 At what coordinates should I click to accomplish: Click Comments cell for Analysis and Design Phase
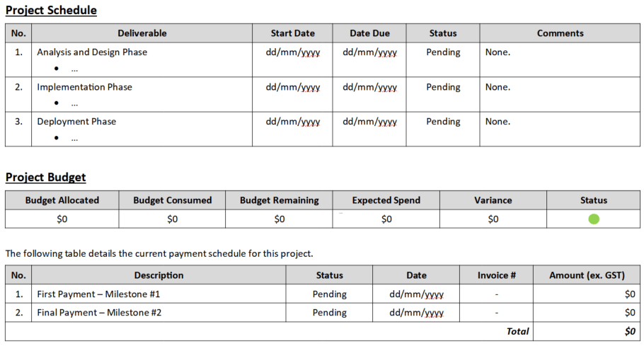click(x=498, y=52)
